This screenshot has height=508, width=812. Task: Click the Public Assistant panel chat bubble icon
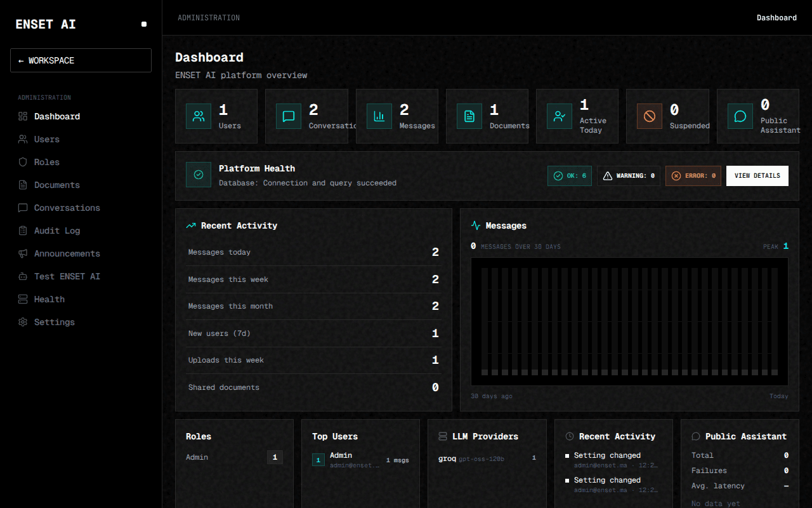696,437
